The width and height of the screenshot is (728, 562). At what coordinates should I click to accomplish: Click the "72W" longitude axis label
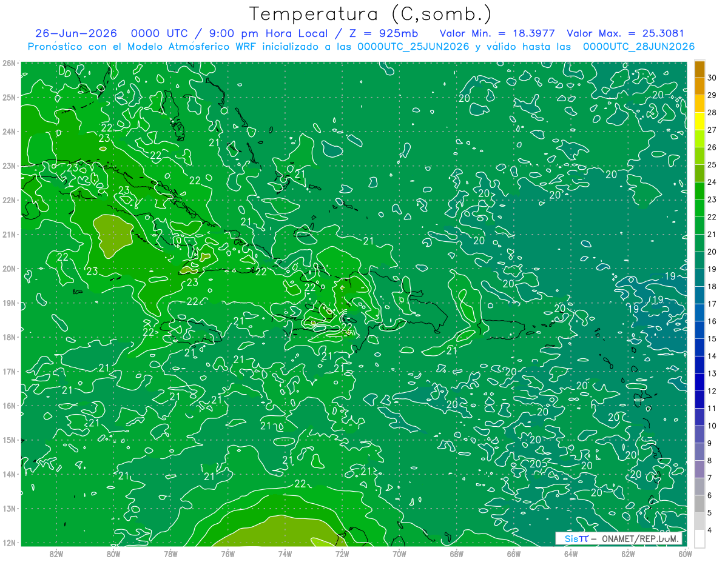coord(342,554)
